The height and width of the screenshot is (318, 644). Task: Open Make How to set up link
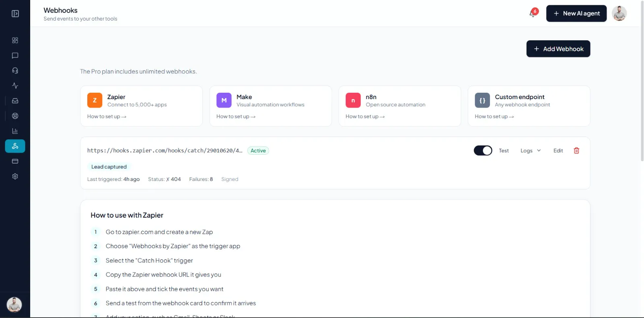click(236, 116)
